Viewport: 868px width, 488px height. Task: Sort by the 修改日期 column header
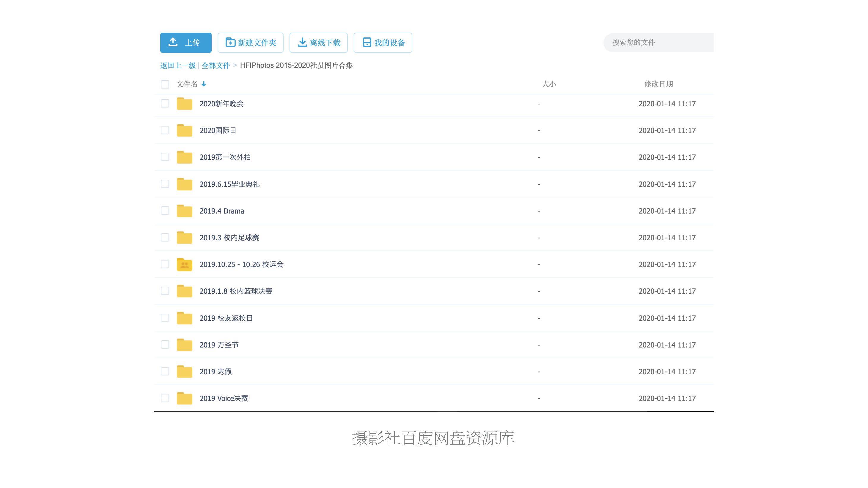coord(658,84)
